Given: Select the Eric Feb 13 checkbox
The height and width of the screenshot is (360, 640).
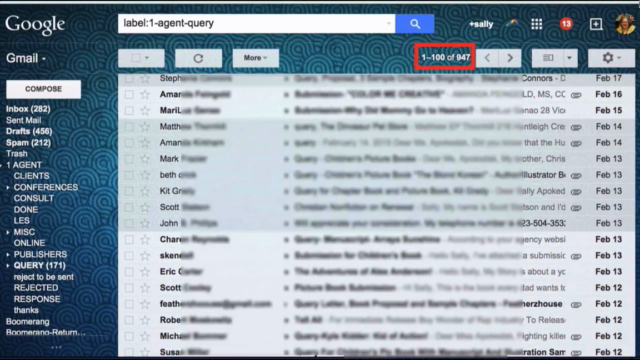Looking at the screenshot, I should coord(129,272).
